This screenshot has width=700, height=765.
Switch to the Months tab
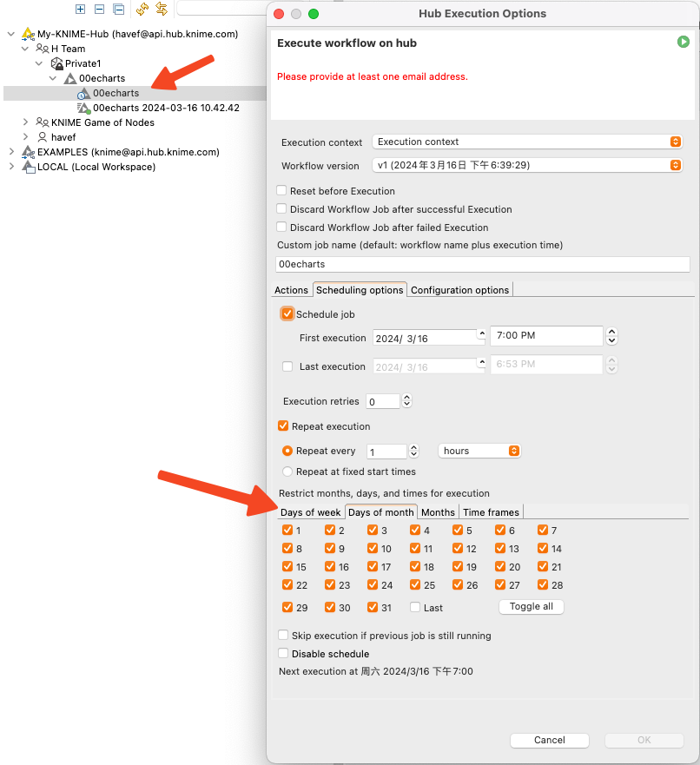click(438, 512)
